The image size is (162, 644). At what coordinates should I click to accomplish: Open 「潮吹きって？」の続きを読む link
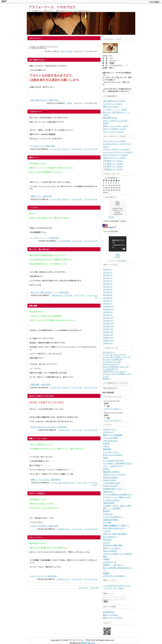(x=41, y=196)
